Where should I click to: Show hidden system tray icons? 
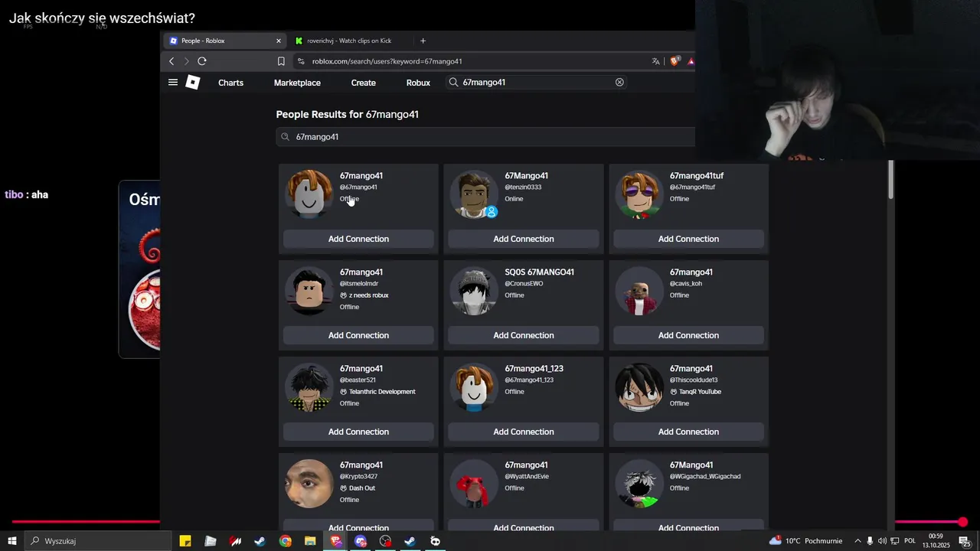tap(857, 541)
